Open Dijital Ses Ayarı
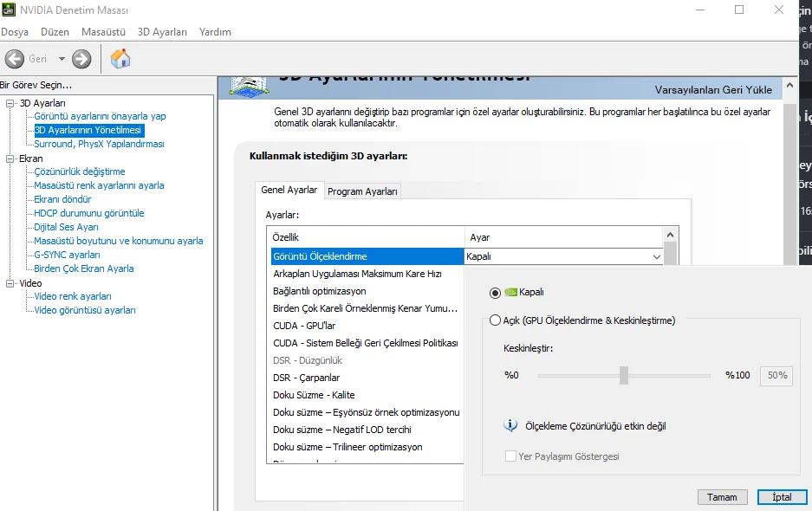The height and width of the screenshot is (511, 812). (66, 227)
